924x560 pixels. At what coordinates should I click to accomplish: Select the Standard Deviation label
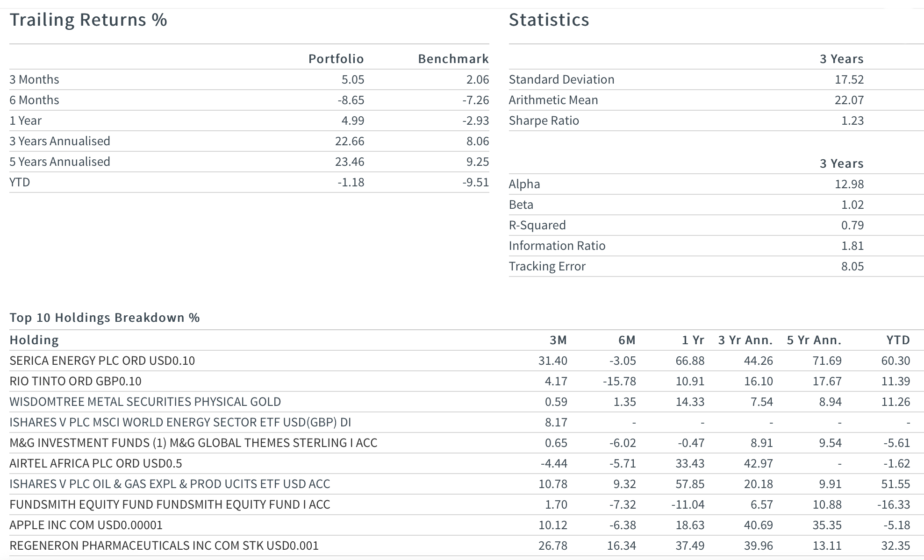coord(561,79)
